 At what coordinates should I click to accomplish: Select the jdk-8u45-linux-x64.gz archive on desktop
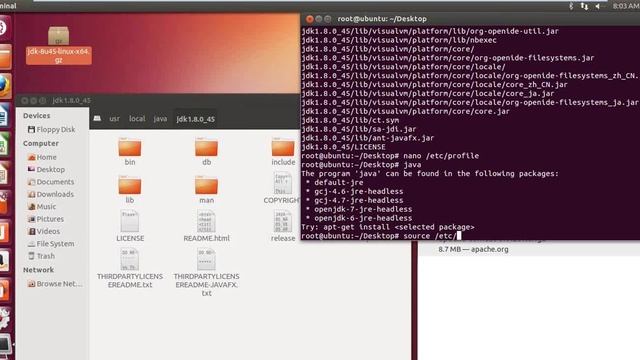coord(58,46)
